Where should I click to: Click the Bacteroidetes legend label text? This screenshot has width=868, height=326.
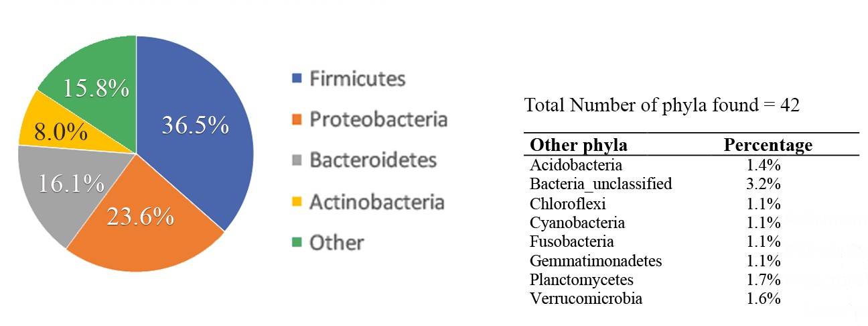pos(372,161)
